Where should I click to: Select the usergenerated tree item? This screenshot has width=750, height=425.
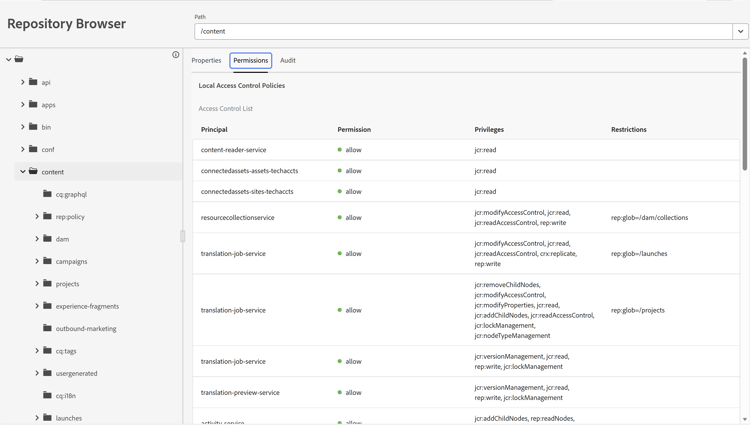76,373
